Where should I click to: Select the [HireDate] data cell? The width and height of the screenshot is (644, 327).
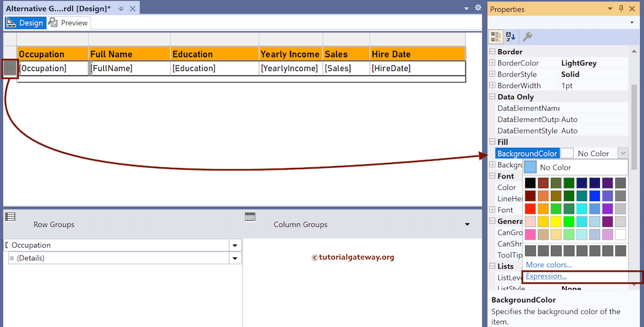(418, 68)
